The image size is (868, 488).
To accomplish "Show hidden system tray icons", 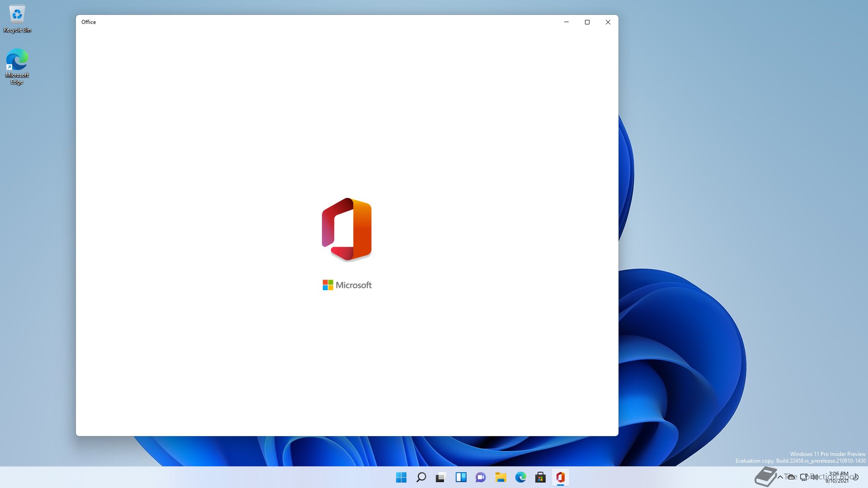I will [780, 477].
